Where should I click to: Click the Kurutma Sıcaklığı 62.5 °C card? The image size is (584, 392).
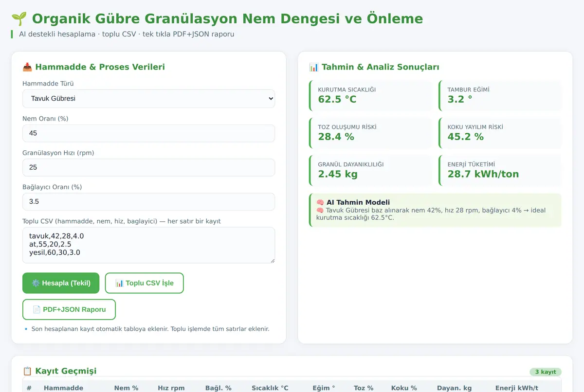tap(370, 95)
